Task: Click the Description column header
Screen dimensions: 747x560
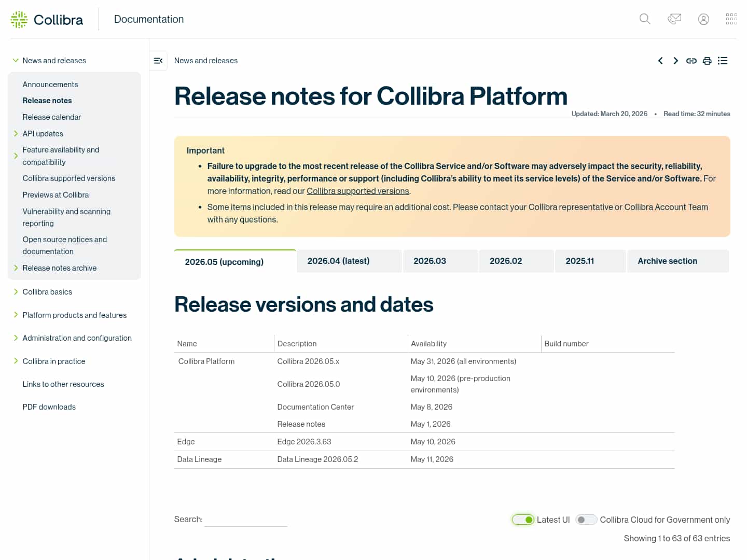Action: [297, 344]
